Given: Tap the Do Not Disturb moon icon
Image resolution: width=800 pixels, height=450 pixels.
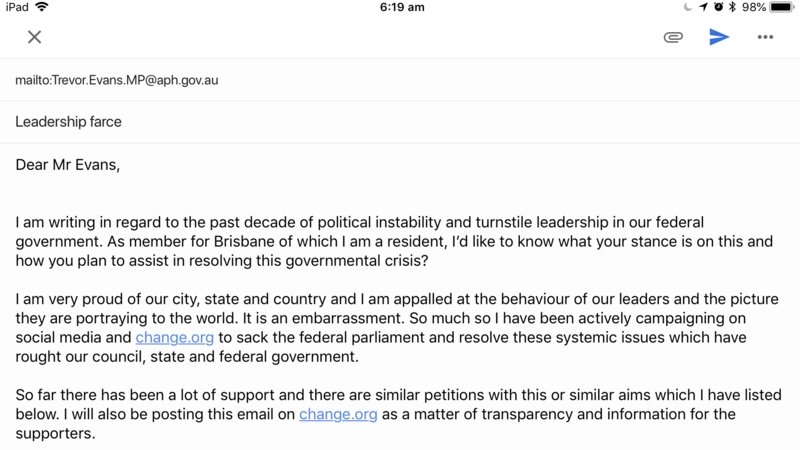Looking at the screenshot, I should [687, 7].
